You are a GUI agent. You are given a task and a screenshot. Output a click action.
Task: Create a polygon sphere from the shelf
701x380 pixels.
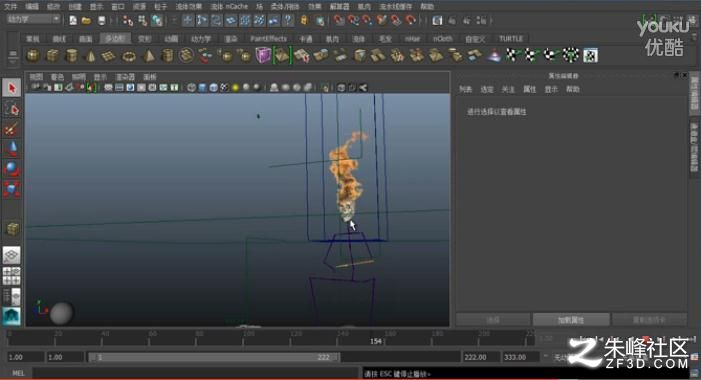tap(34, 56)
